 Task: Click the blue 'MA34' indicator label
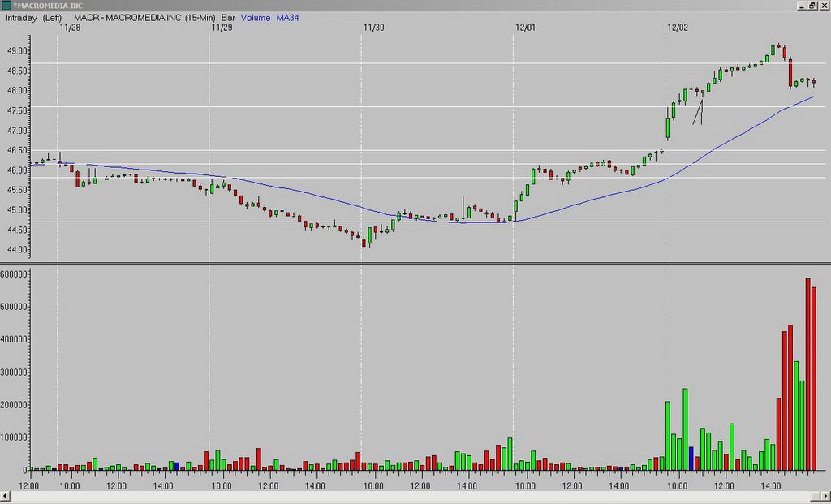(x=287, y=18)
